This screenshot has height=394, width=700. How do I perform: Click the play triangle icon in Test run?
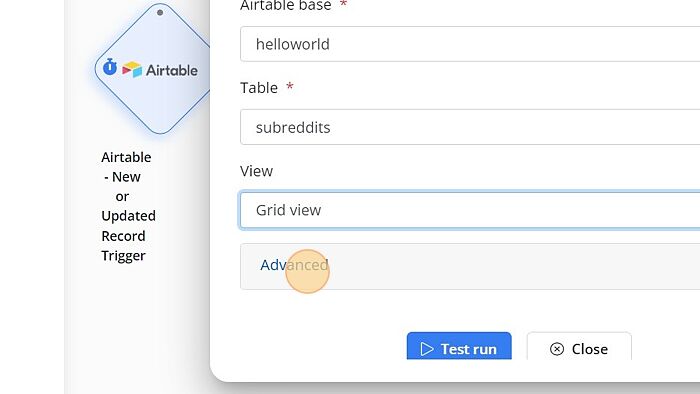tap(427, 349)
